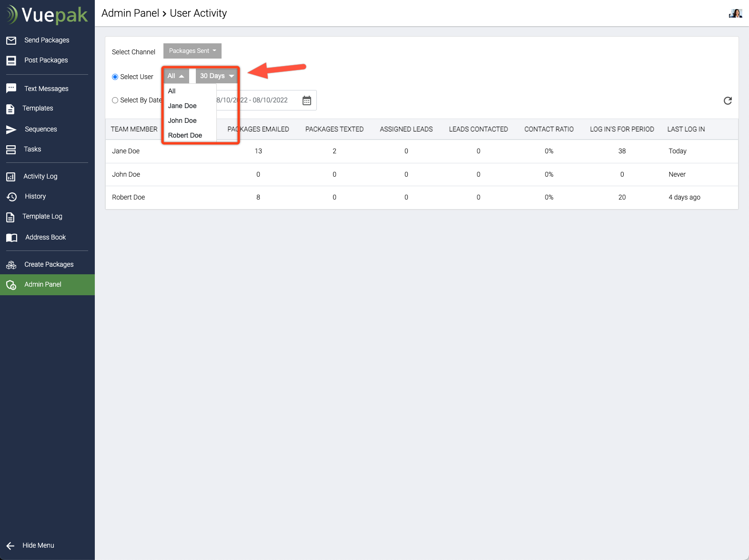
Task: Open the calendar date picker icon
Action: 307,100
